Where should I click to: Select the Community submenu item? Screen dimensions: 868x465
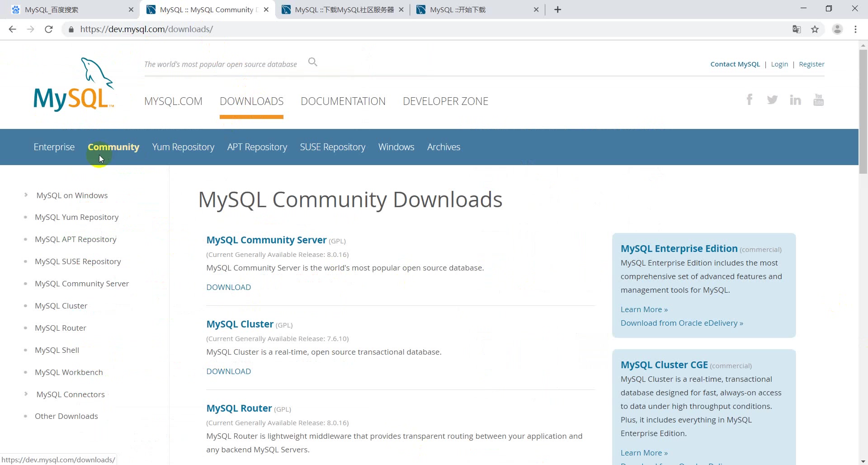(x=113, y=147)
